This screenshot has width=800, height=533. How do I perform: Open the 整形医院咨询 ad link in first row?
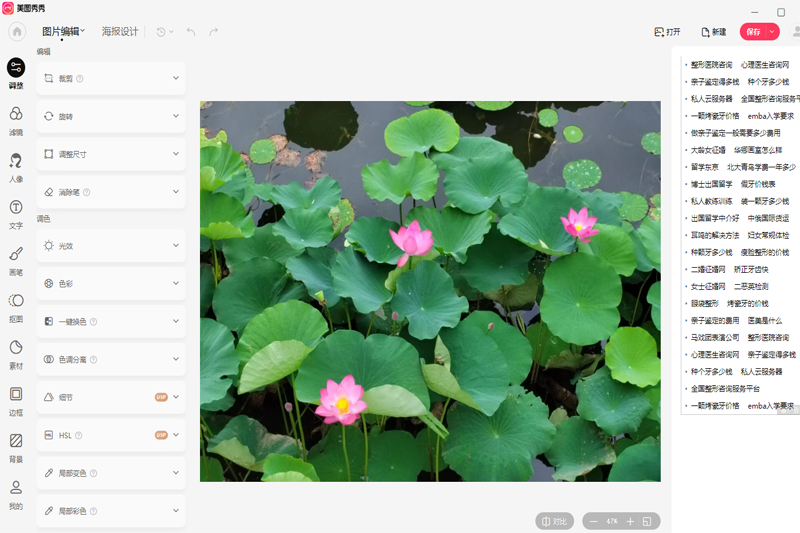point(711,65)
